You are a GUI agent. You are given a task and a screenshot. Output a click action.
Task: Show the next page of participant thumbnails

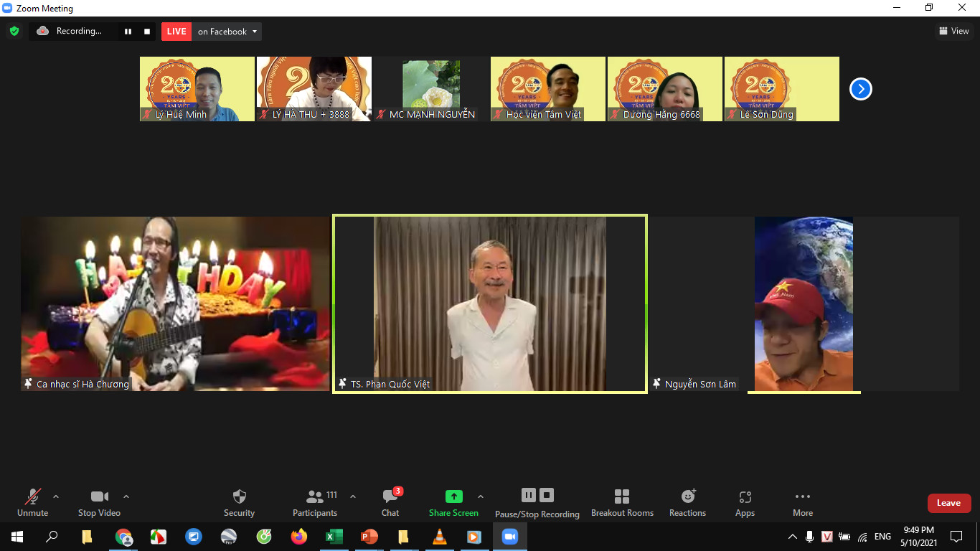(860, 89)
